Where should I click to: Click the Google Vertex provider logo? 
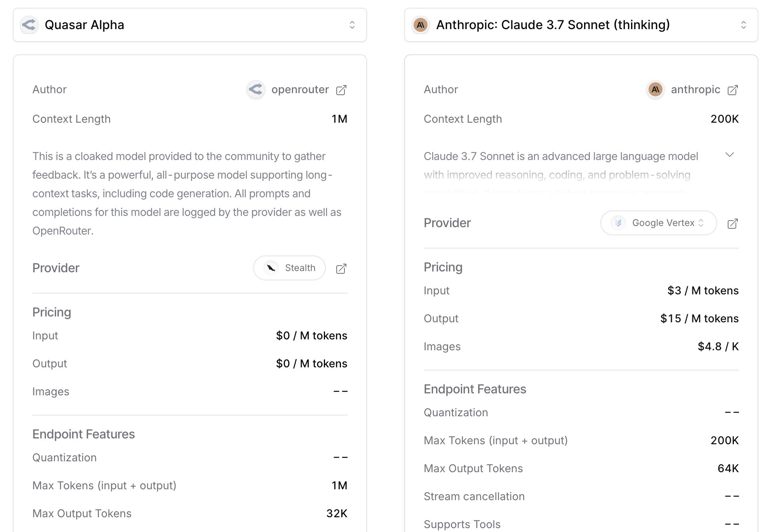point(618,223)
